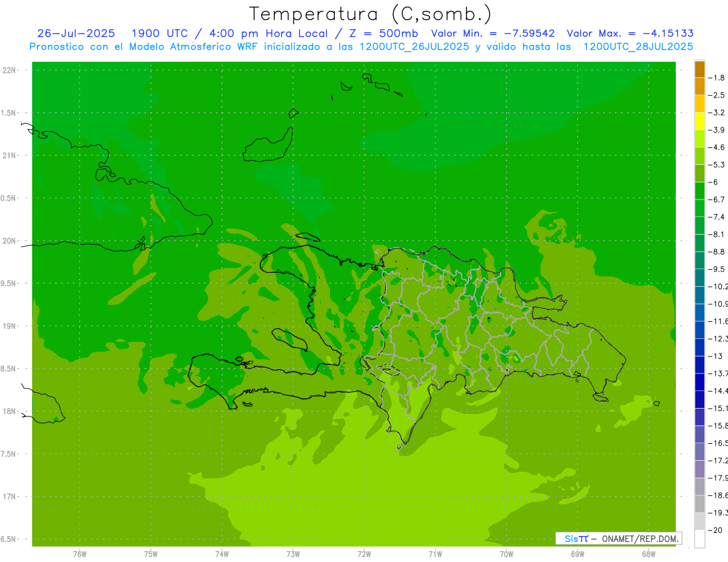Click the 'Temperatura (C,somb.)' chart title
728x562 pixels.
tap(371, 14)
